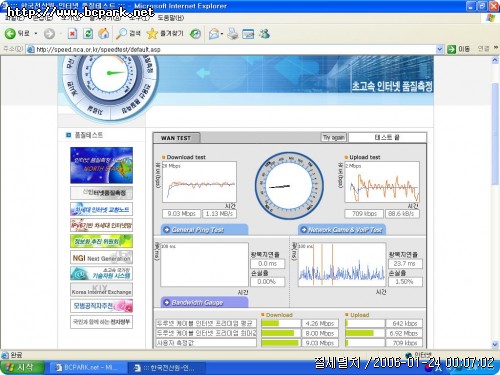Open Search with magnifier icon
The height and width of the screenshot is (375, 500).
pos(121,34)
